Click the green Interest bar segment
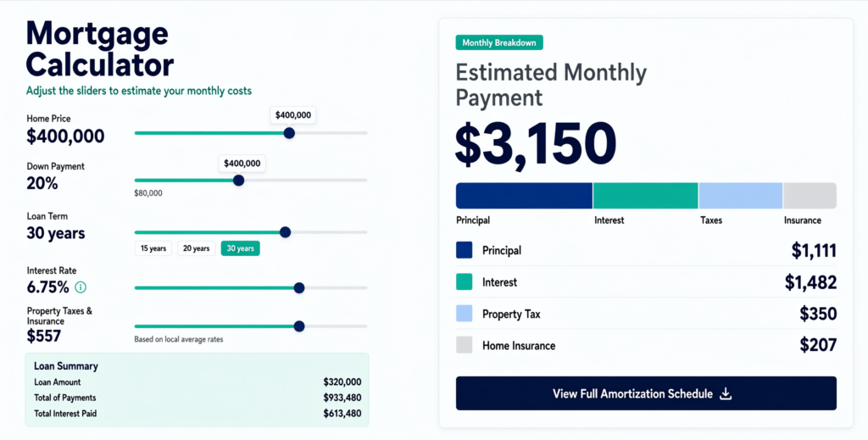The height and width of the screenshot is (440, 868). [645, 196]
